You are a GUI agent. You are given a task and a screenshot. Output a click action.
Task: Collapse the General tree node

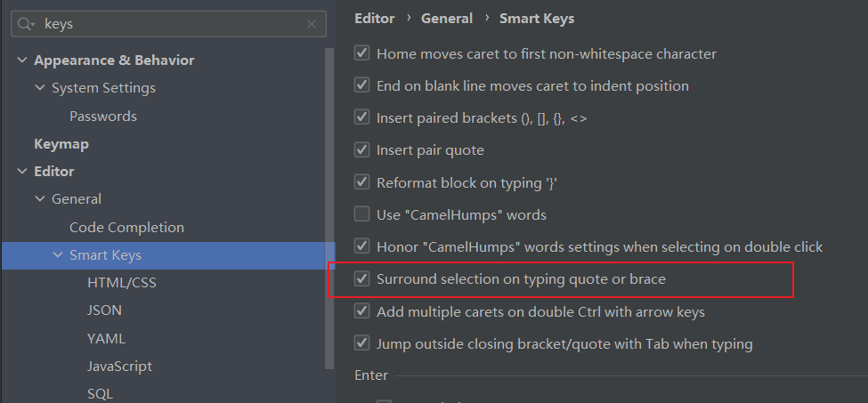(x=40, y=199)
